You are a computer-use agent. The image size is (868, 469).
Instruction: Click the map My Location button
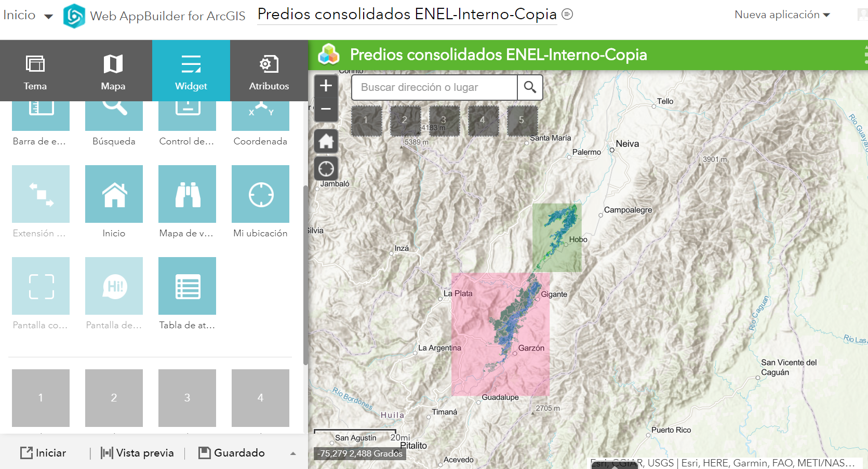(x=326, y=169)
